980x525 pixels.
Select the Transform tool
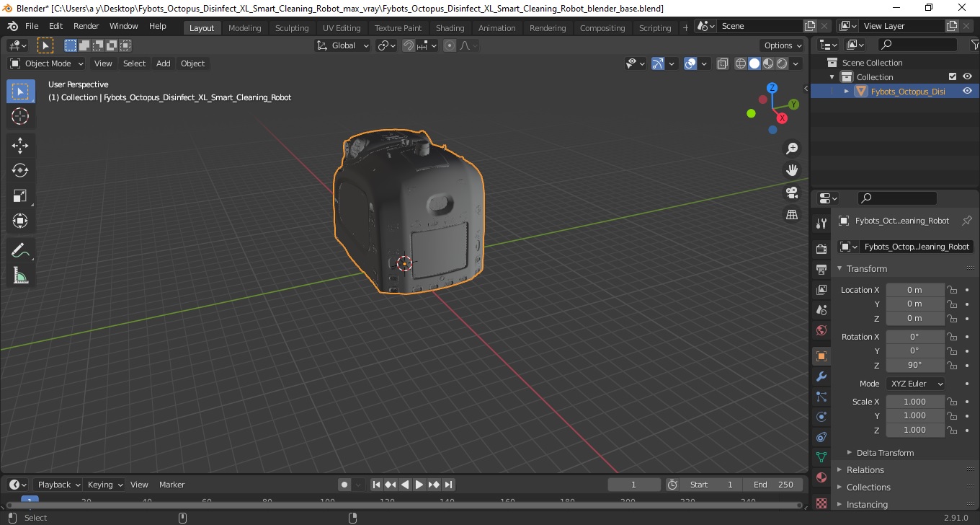(20, 221)
